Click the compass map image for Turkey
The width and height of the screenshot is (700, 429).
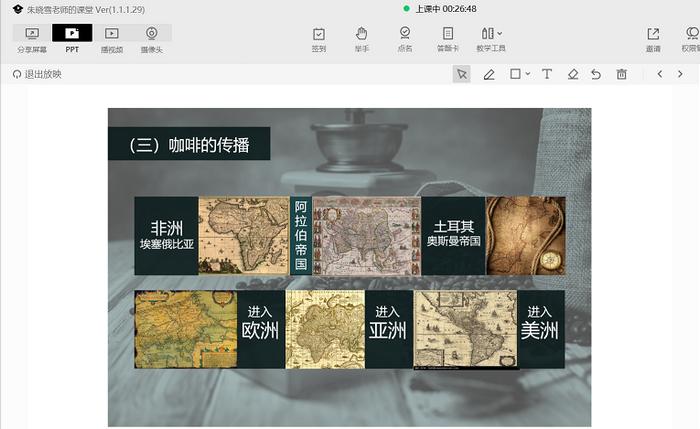[x=525, y=236]
